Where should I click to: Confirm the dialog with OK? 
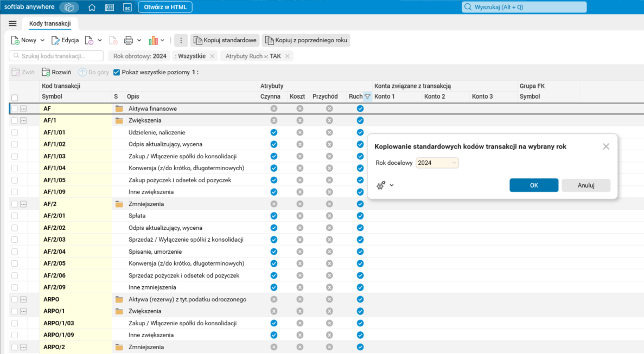pyautogui.click(x=533, y=185)
